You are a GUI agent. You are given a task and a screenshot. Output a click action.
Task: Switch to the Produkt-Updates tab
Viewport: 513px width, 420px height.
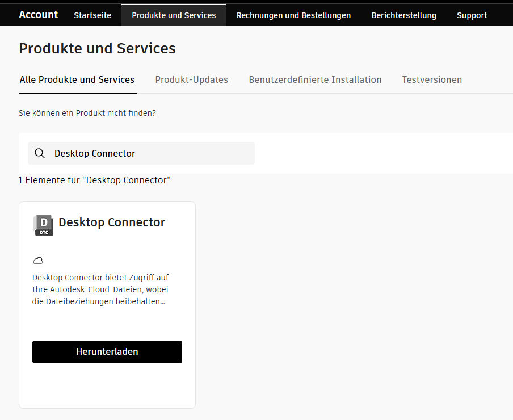[x=191, y=80]
